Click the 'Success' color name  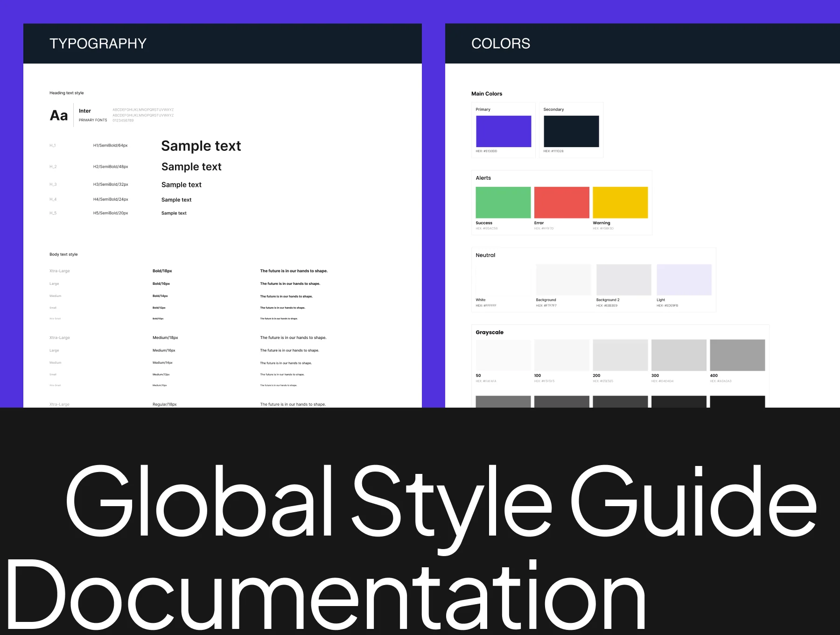tap(484, 223)
